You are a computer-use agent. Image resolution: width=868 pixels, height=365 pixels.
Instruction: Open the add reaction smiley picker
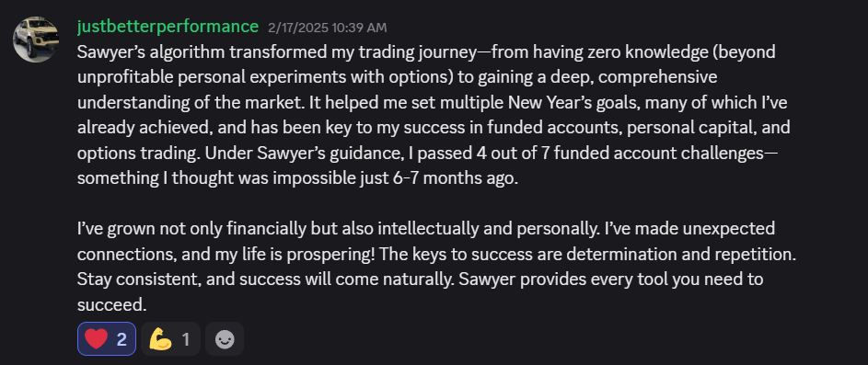tap(225, 338)
